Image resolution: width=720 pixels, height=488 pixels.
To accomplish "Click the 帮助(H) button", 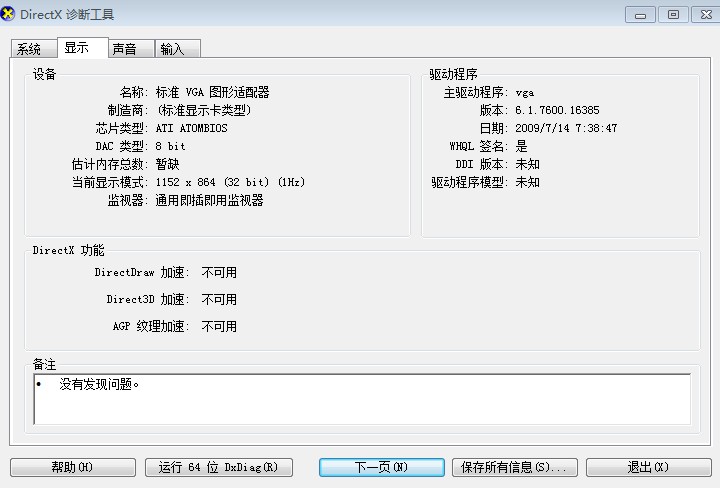I will pos(73,467).
